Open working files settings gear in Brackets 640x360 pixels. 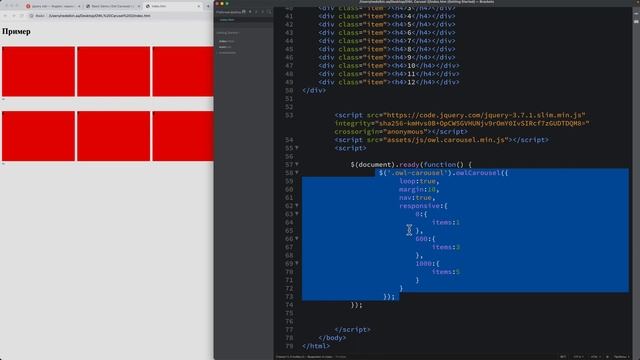pos(244,12)
